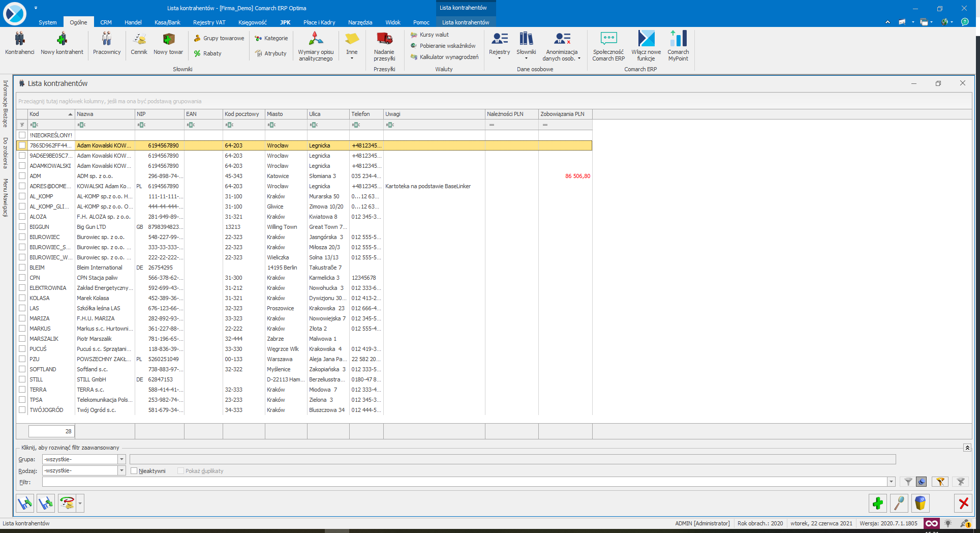980x533 pixels.
Task: Click Filtr text input field
Action: point(465,482)
